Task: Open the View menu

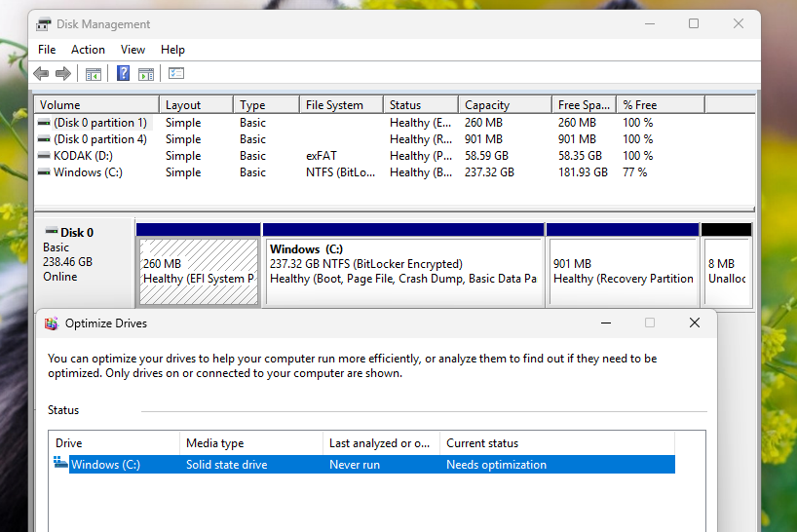Action: click(x=133, y=50)
